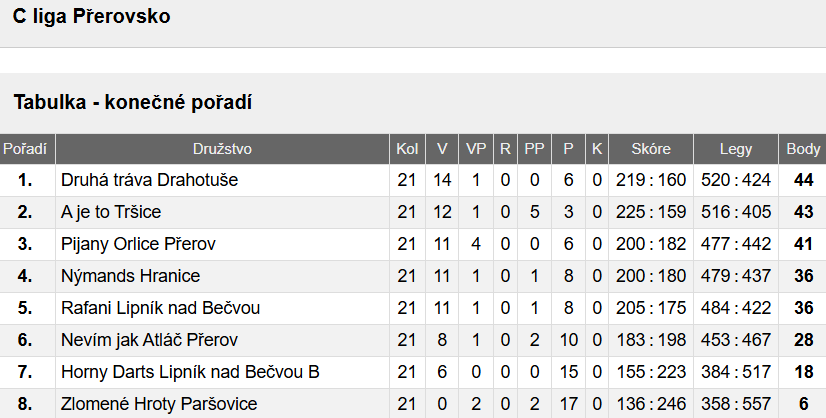The height and width of the screenshot is (418, 826).
Task: Select Rafani Lipník nad Bečvou
Action: coord(162,309)
